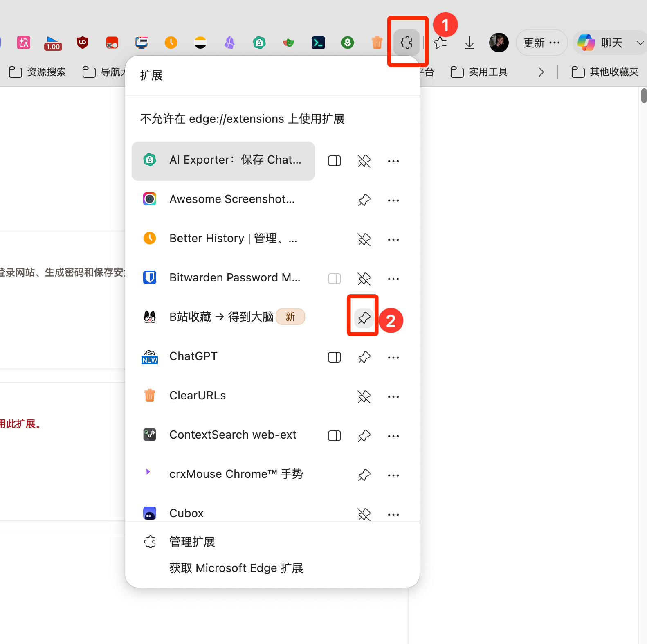Open the Extensions puzzle icon in toolbar

407,42
